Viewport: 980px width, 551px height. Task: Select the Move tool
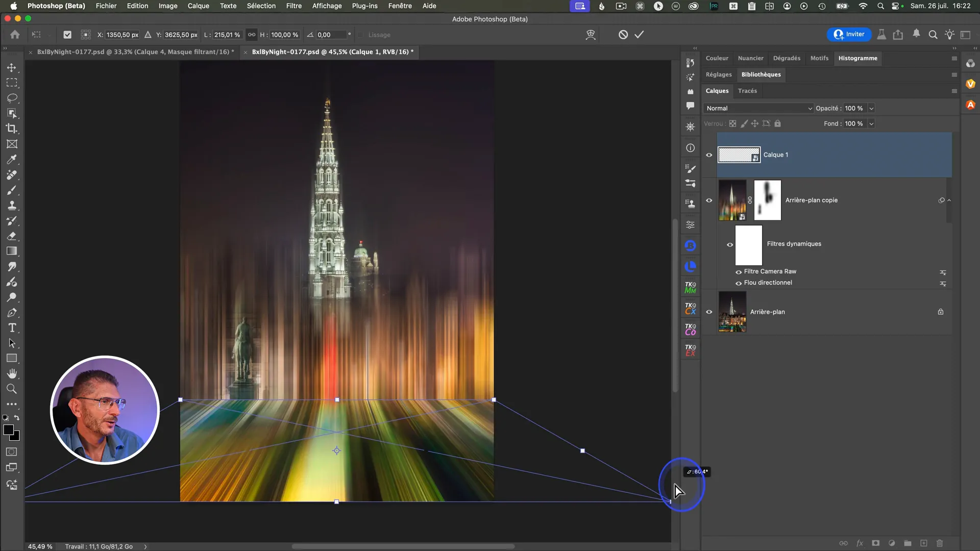[12, 67]
